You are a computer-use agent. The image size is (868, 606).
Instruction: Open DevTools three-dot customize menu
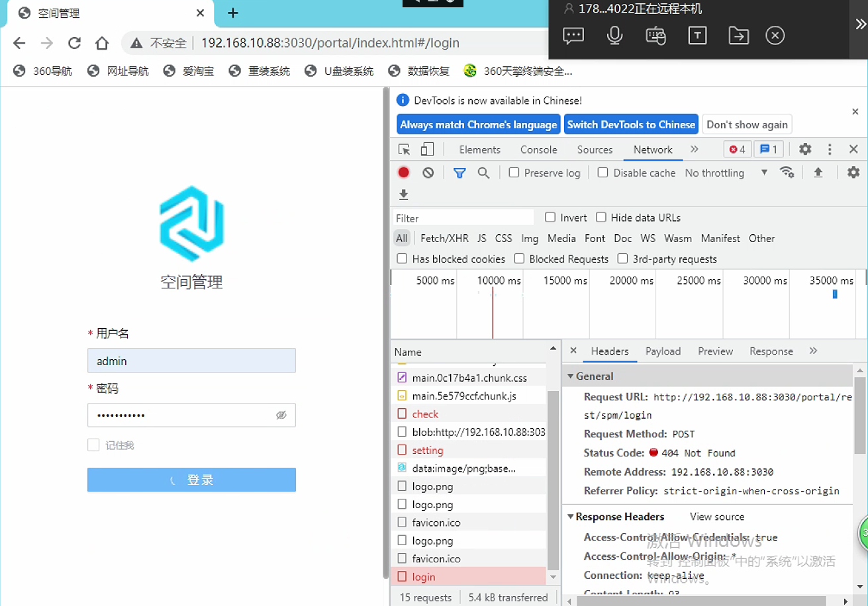[830, 150]
